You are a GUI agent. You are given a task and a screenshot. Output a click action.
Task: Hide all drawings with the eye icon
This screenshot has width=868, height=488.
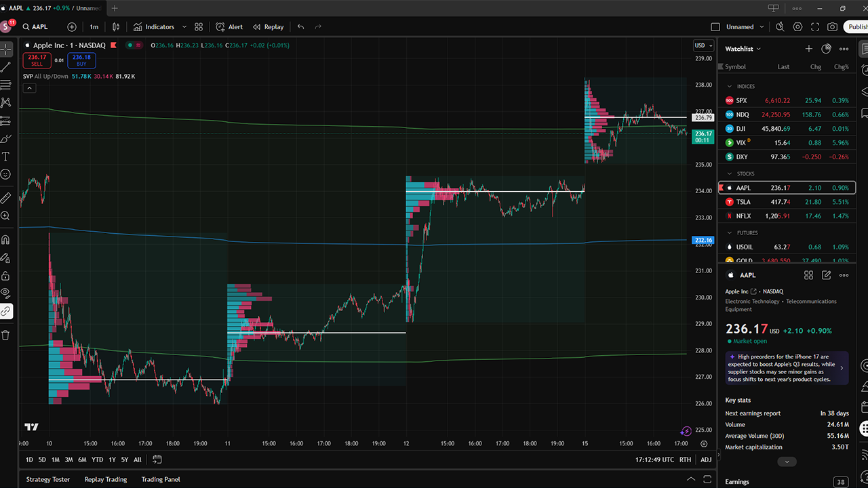[x=6, y=293]
